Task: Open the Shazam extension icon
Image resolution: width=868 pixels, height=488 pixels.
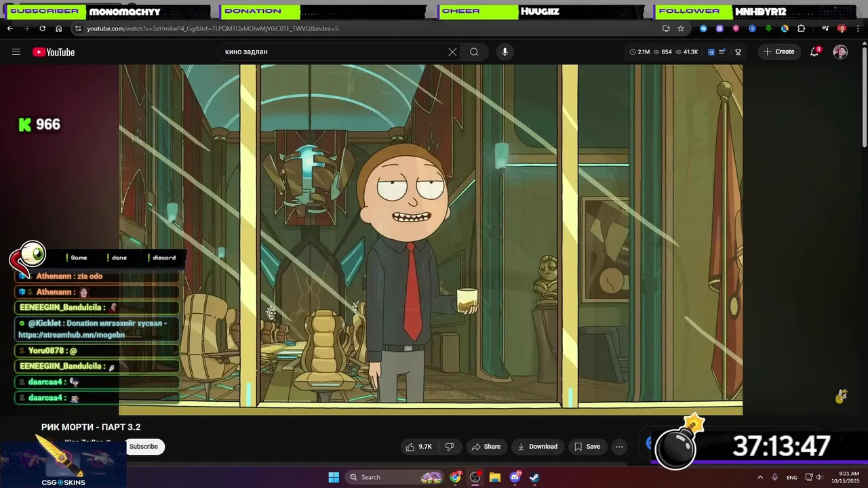Action: pos(703,28)
